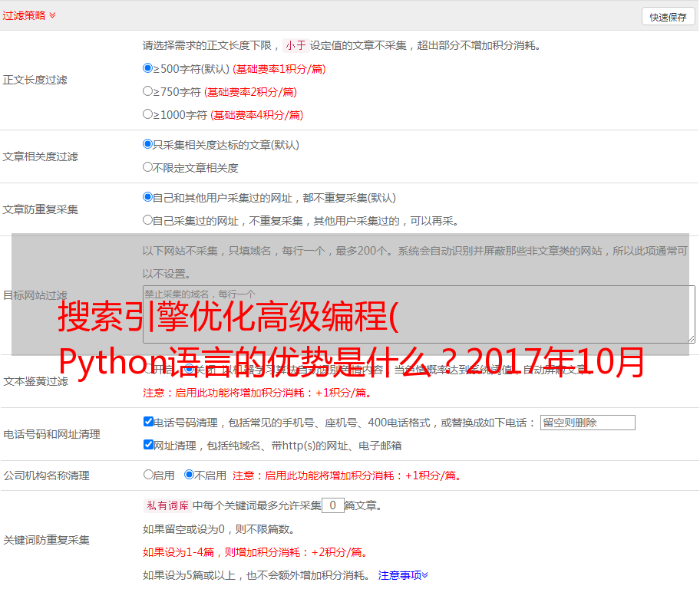Screen dimensions: 700x589
Task: Click the 快速保存 button
Action: point(668,17)
